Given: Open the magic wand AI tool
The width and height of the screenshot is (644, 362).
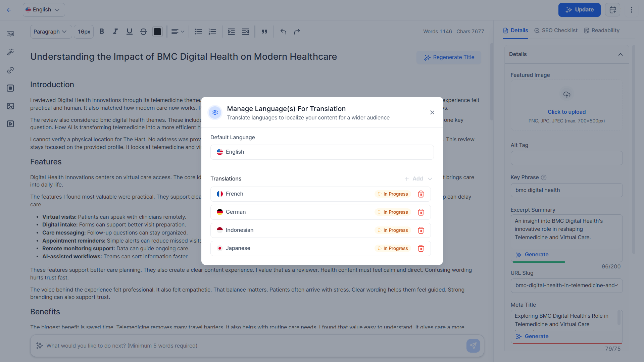Looking at the screenshot, I should click(10, 52).
